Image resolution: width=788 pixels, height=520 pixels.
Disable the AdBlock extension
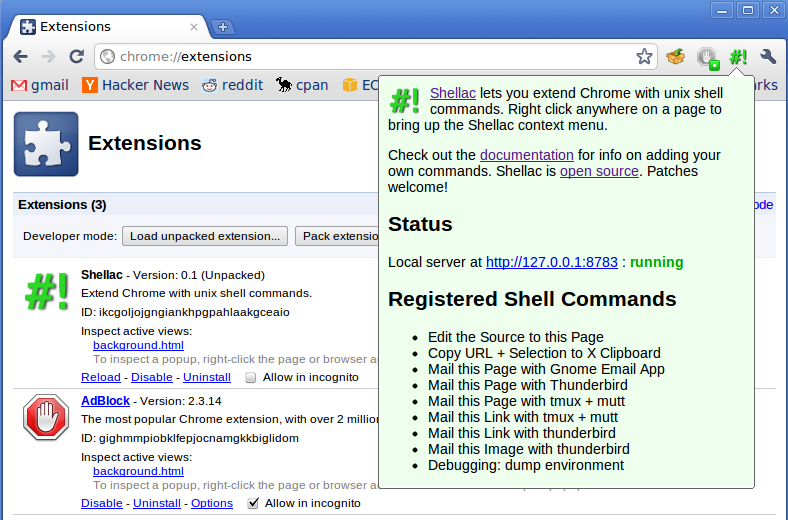[102, 503]
